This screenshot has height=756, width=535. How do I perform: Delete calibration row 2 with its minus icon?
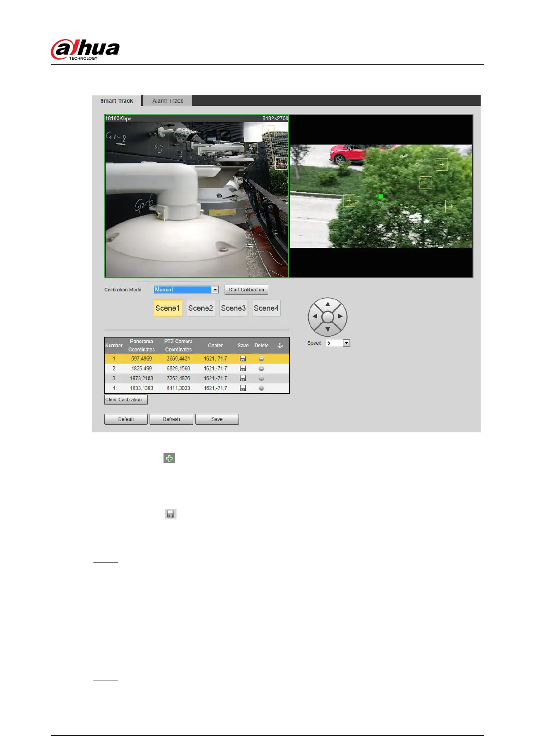click(x=261, y=369)
